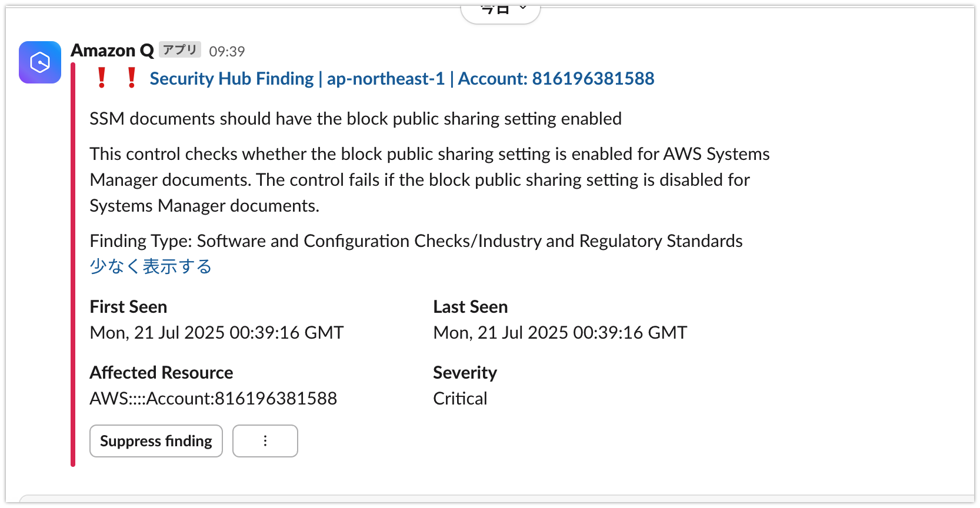The height and width of the screenshot is (508, 980).
Task: Expand the date jump chevron at top
Action: click(523, 8)
